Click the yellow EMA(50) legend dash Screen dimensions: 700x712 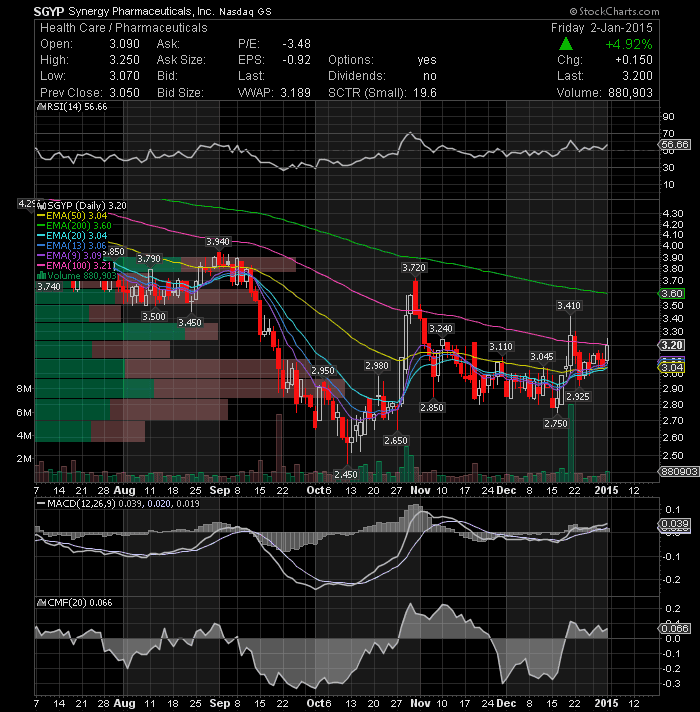pos(41,216)
